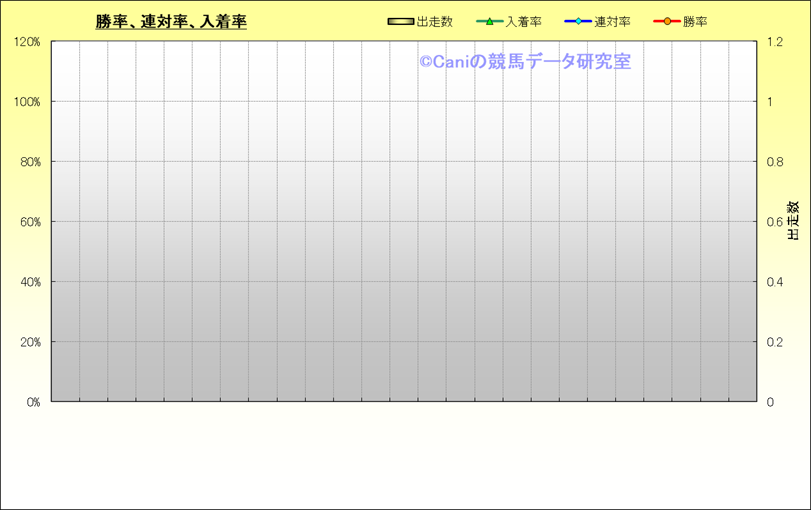The image size is (811, 510).
Task: Select the 0.6 right axis label
Action: [775, 222]
